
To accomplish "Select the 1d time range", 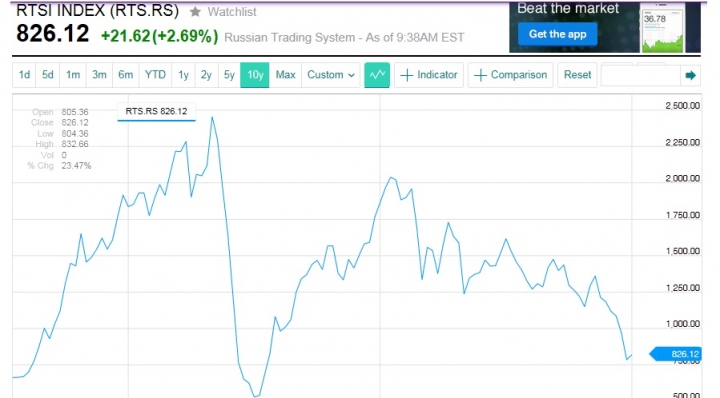I will click(x=24, y=75).
